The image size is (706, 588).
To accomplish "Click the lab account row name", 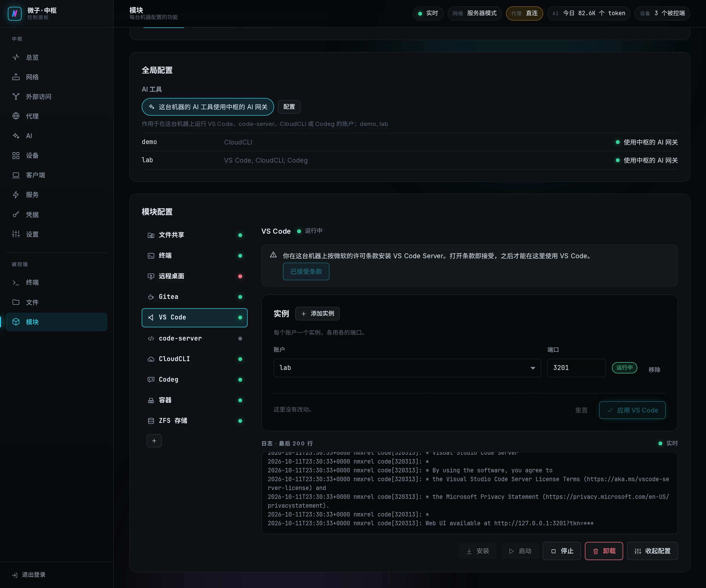I will [x=147, y=160].
